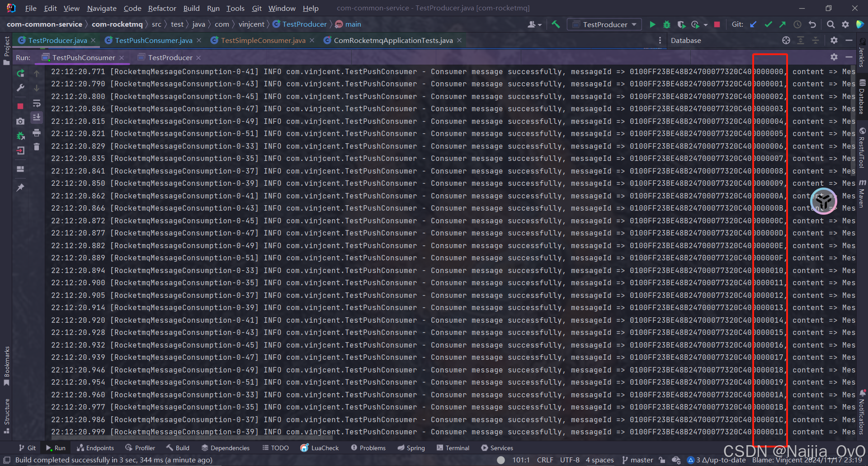The image size is (868, 466).
Task: Click the restore layout icon in Run panel
Action: [x=20, y=169]
